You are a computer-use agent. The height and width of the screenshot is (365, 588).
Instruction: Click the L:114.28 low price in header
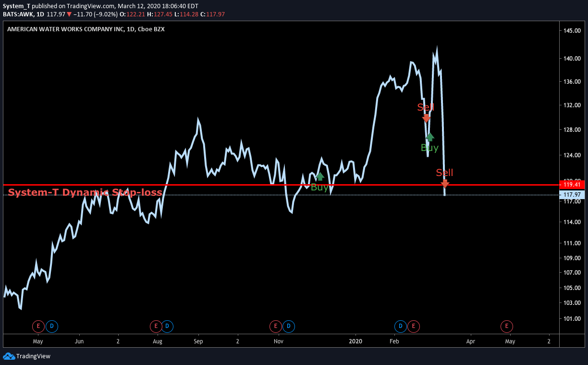click(186, 14)
